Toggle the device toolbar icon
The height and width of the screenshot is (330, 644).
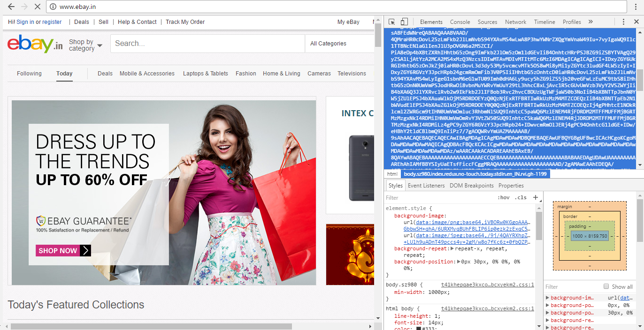[404, 22]
